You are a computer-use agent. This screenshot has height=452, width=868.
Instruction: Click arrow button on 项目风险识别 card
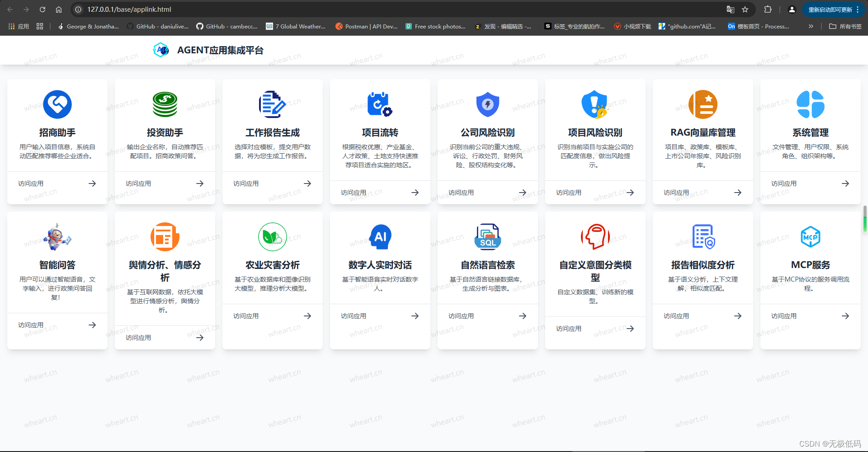pyautogui.click(x=630, y=193)
